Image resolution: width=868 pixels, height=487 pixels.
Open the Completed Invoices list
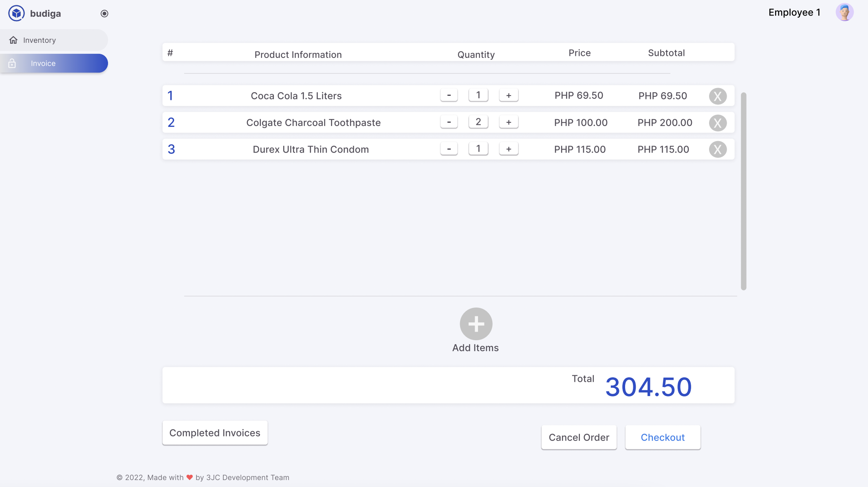215,433
